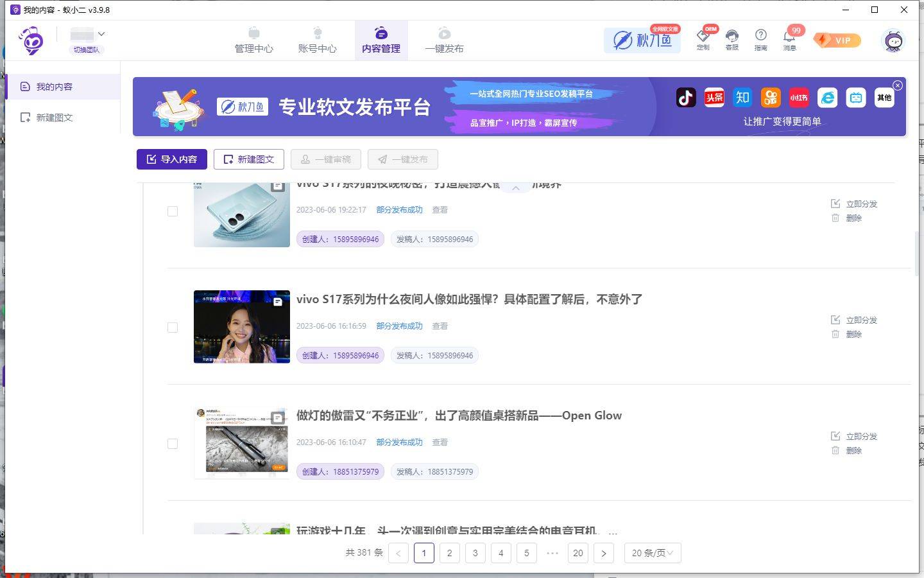Jump to page 20

pyautogui.click(x=578, y=553)
